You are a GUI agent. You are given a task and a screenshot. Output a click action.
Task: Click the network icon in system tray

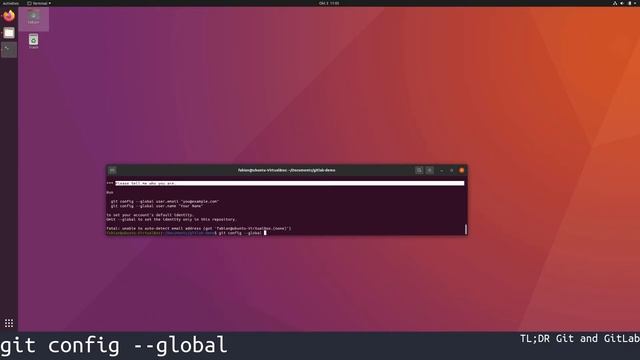(615, 3)
